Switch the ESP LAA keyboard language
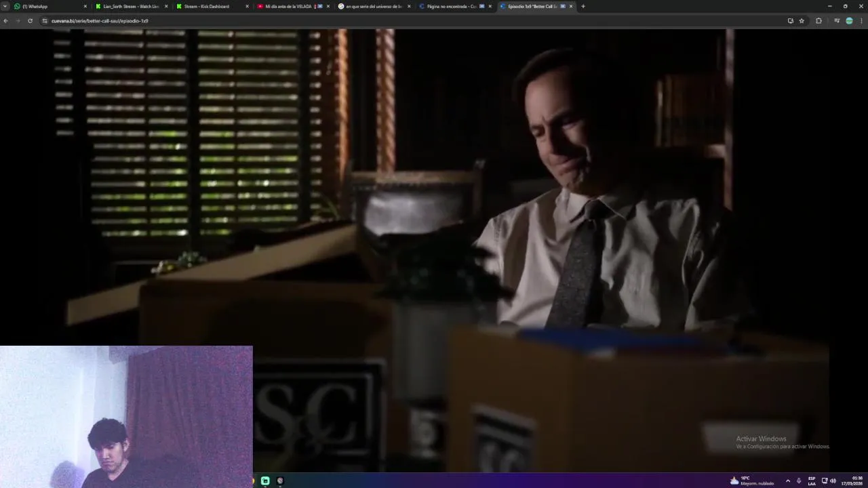Screen dimensions: 868x488 [x=812, y=481]
